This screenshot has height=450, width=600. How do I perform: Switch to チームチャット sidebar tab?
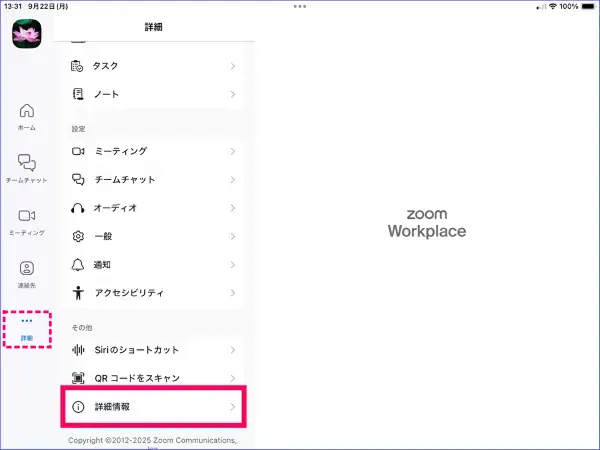click(27, 163)
